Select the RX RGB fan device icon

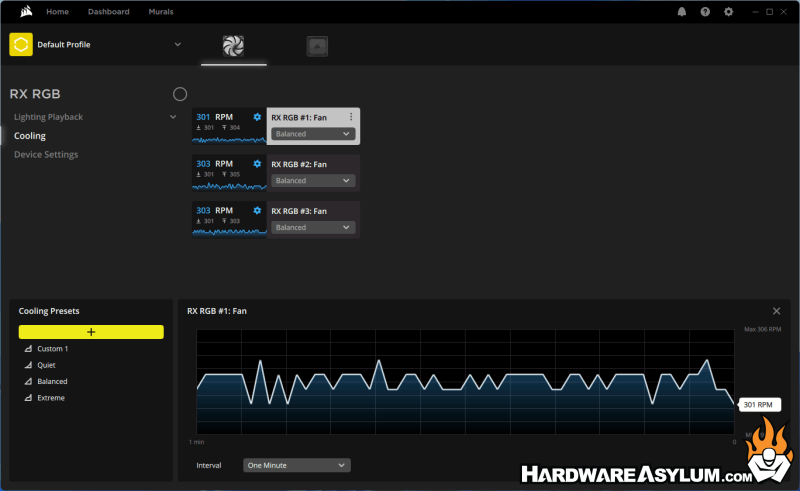coord(233,46)
